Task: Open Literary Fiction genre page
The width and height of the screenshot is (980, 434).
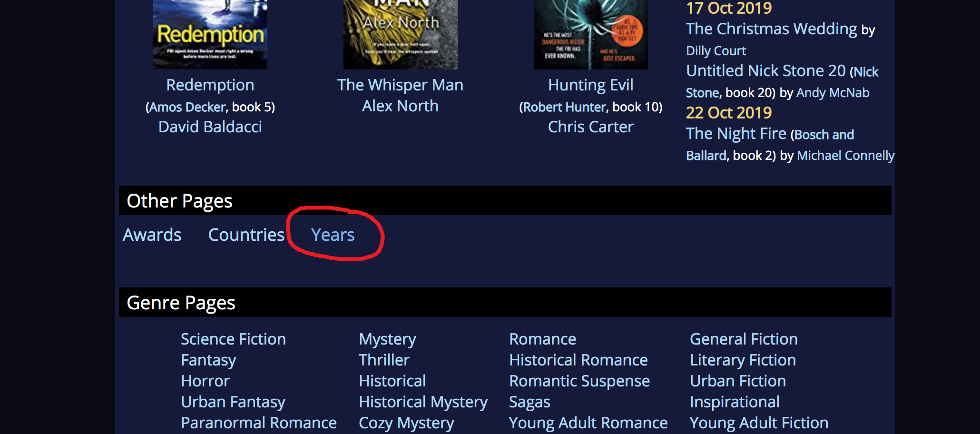Action: tap(743, 360)
